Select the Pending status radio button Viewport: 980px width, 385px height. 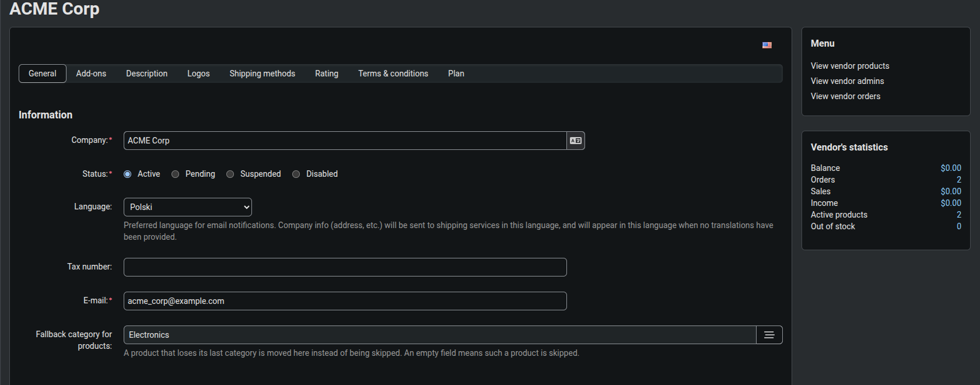pyautogui.click(x=175, y=174)
